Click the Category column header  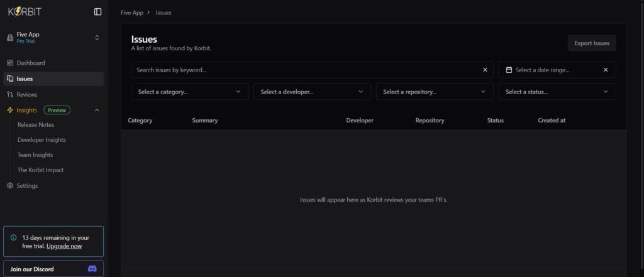[140, 120]
